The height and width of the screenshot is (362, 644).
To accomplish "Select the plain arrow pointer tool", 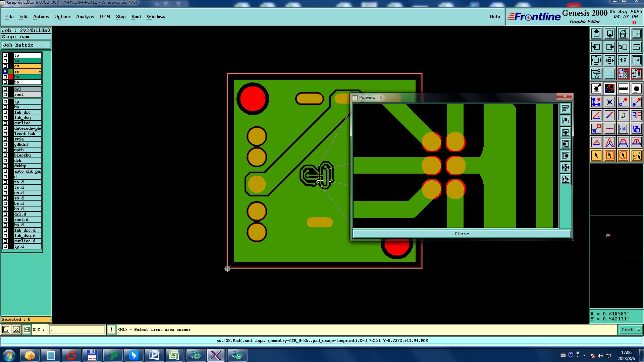I will 596,156.
